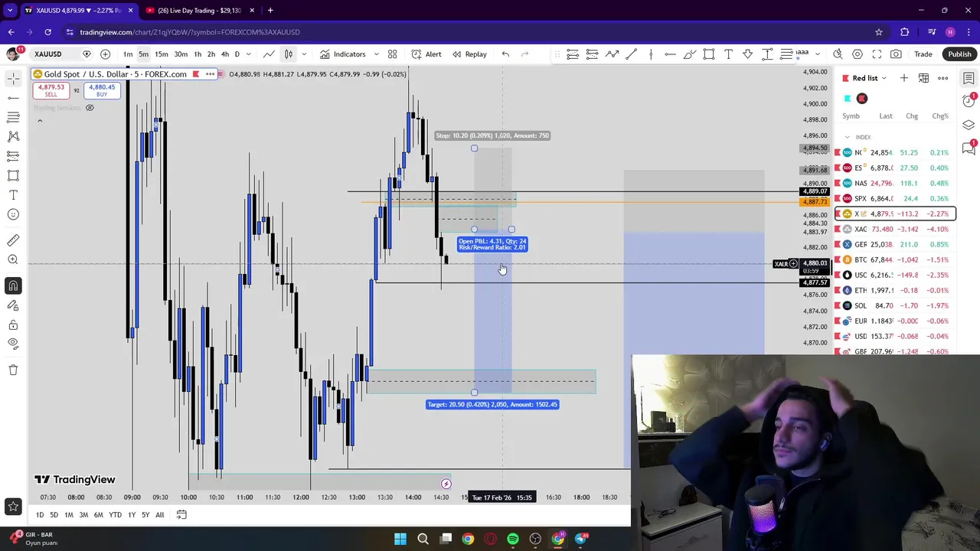This screenshot has height=551, width=980.
Task: Take a chart snapshot with camera icon
Action: 896,54
